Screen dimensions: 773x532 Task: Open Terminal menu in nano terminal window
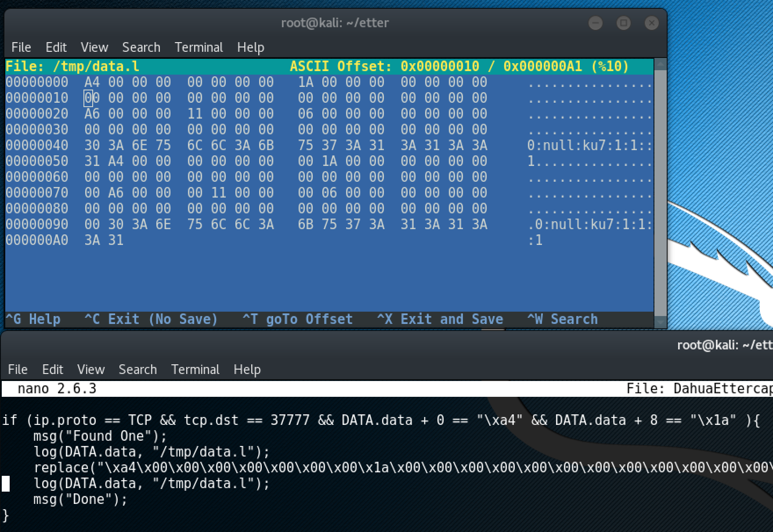[195, 369]
